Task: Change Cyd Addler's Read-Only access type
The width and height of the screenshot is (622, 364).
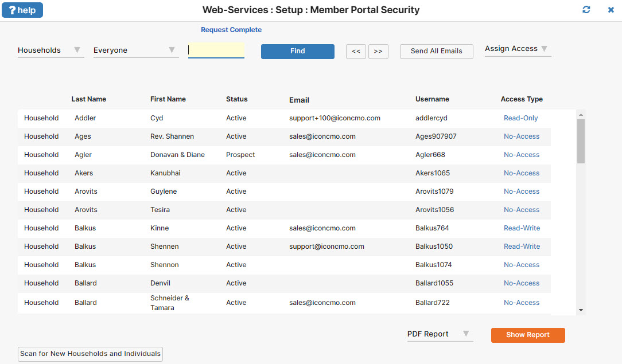Action: coord(522,118)
